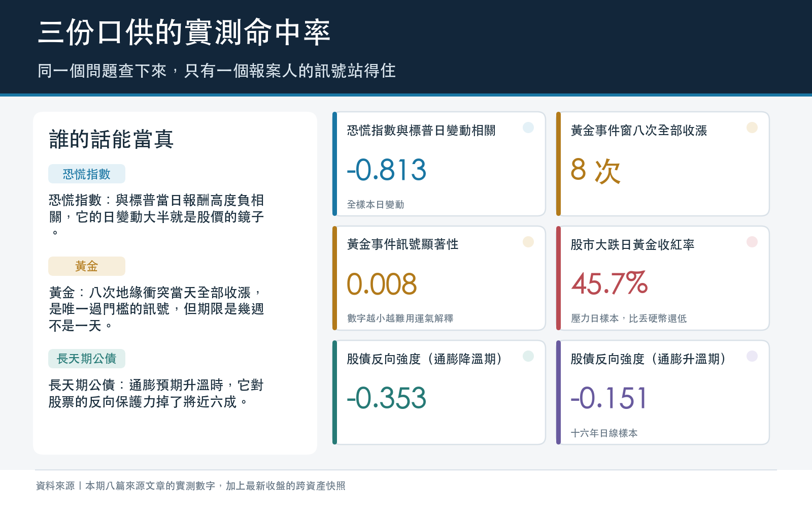812x508 pixels.
Task: Click the lavender dot on 通膨升溫期 card
Action: [752, 356]
